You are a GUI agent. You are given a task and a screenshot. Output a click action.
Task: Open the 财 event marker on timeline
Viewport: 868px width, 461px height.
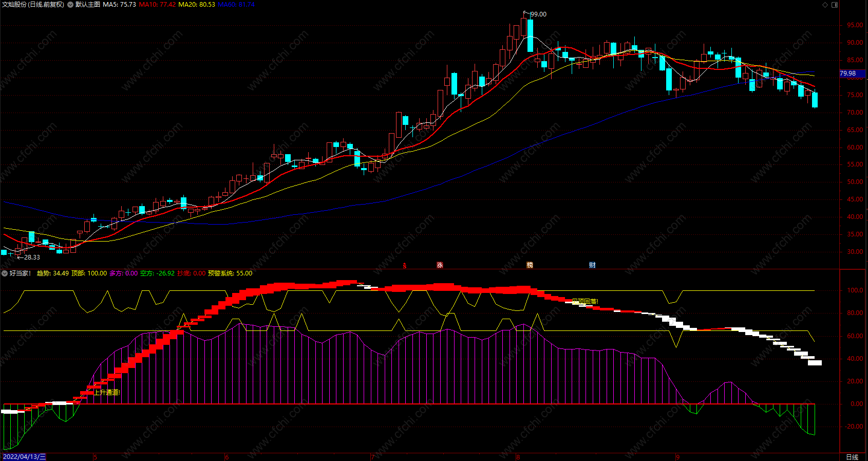[592, 265]
